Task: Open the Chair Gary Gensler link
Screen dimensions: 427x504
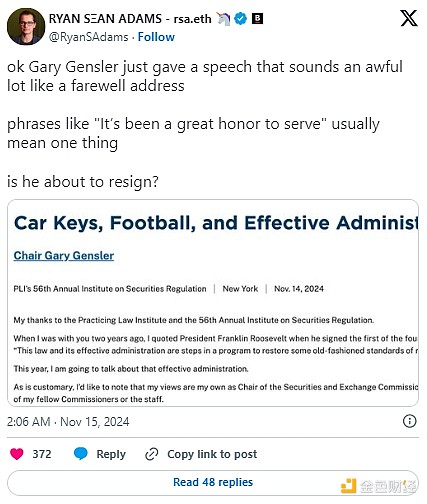Action: [x=64, y=256]
